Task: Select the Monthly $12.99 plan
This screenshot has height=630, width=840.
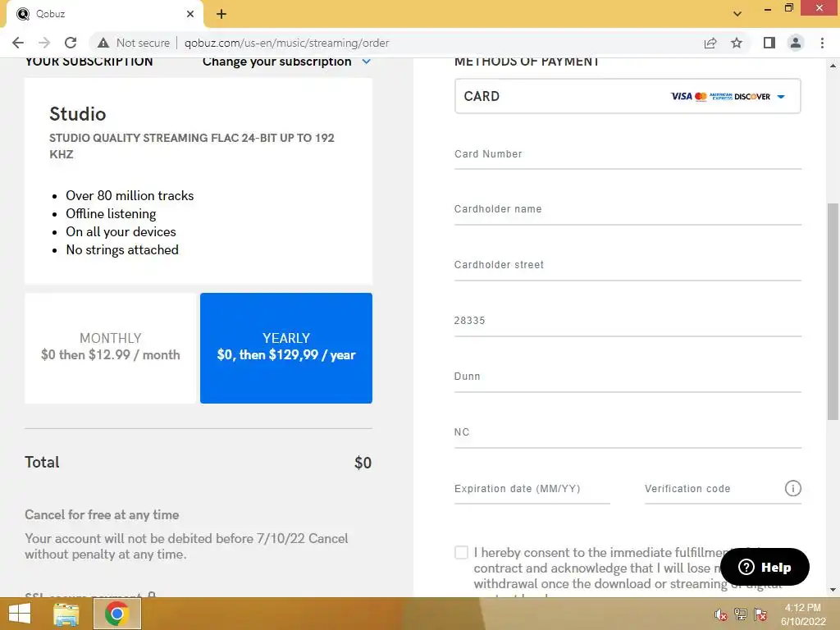Action: [x=111, y=348]
